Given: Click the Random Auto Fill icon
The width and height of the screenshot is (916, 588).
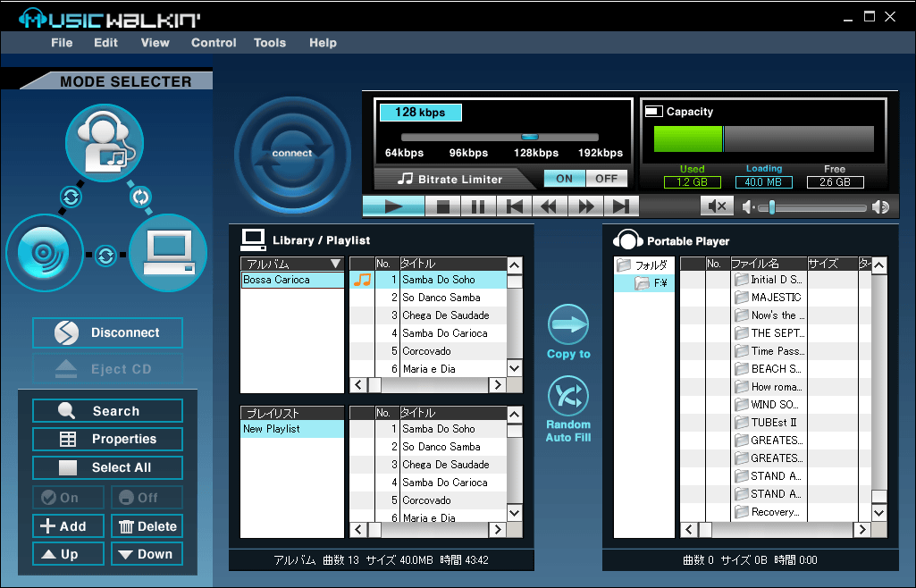Looking at the screenshot, I should (x=567, y=397).
